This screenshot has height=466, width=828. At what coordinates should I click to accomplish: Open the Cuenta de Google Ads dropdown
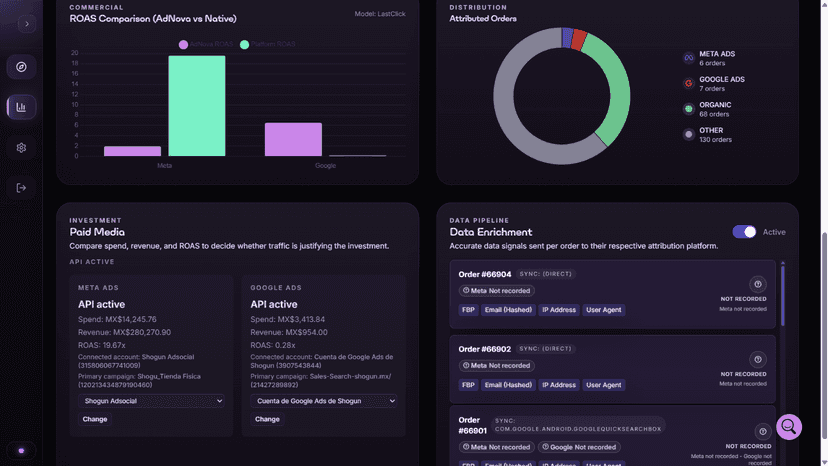[x=324, y=401]
